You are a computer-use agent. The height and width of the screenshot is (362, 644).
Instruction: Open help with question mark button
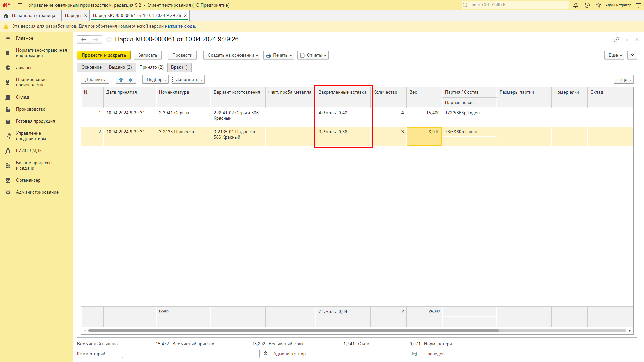(x=632, y=55)
